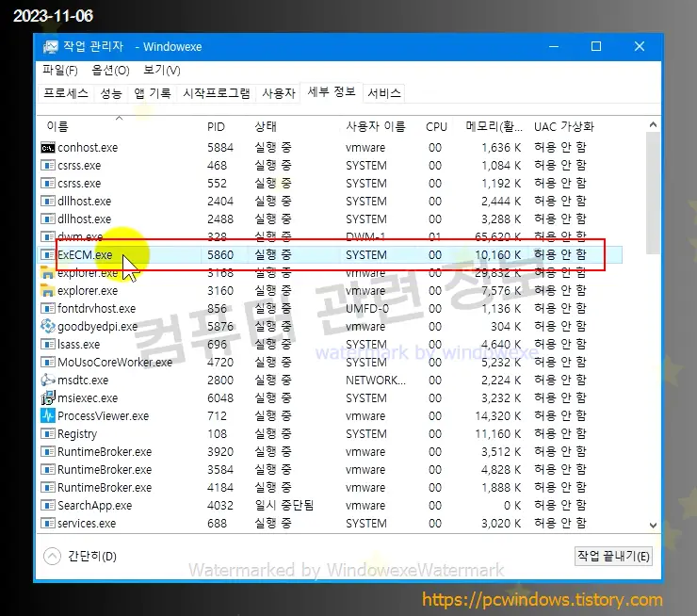Image resolution: width=697 pixels, height=616 pixels.
Task: Select the goodbyedpi.exe process name
Action: click(x=97, y=326)
